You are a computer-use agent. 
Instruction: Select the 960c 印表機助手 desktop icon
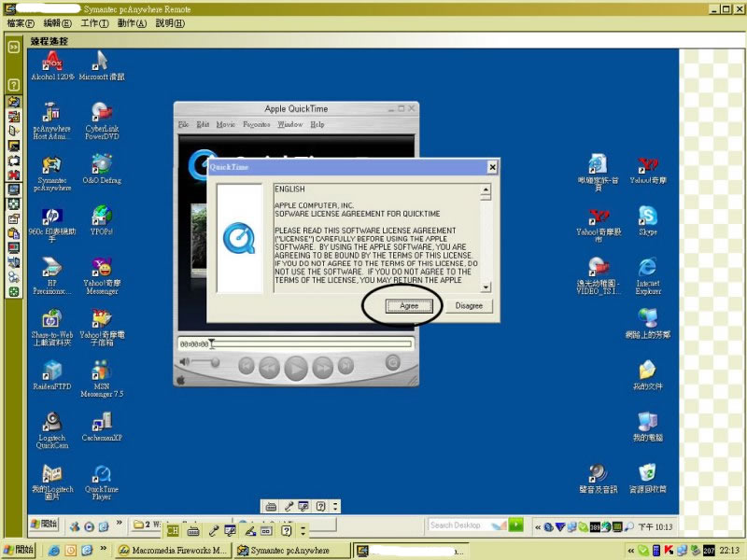[52, 225]
